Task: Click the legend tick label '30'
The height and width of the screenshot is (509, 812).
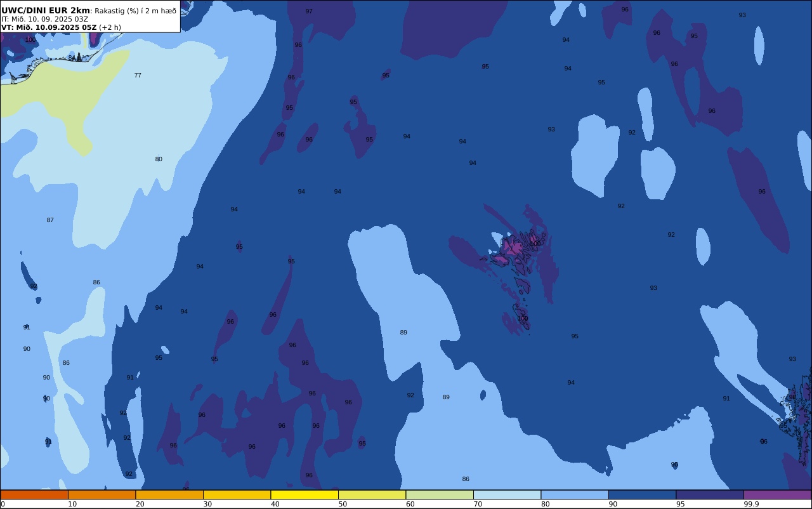Action: [x=207, y=504]
